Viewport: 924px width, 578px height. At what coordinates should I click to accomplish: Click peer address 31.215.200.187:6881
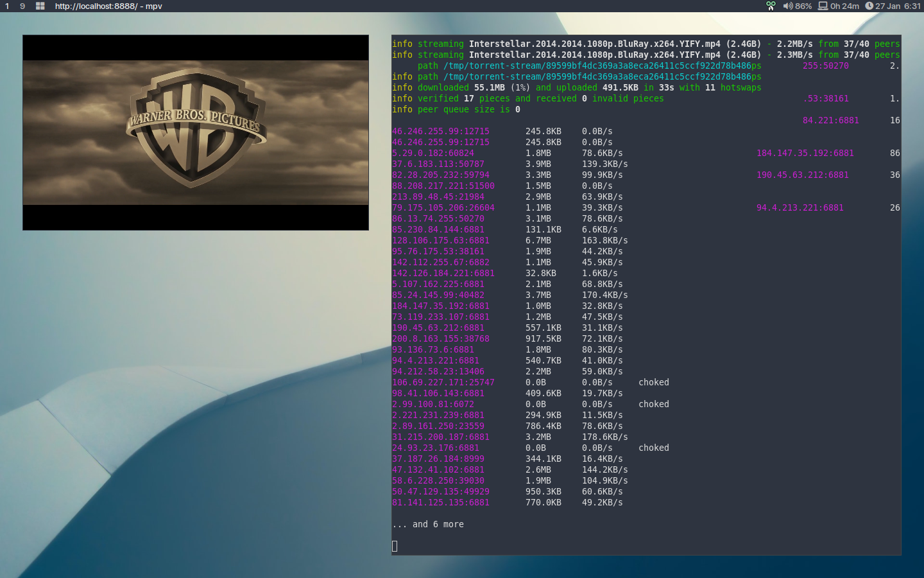point(441,437)
